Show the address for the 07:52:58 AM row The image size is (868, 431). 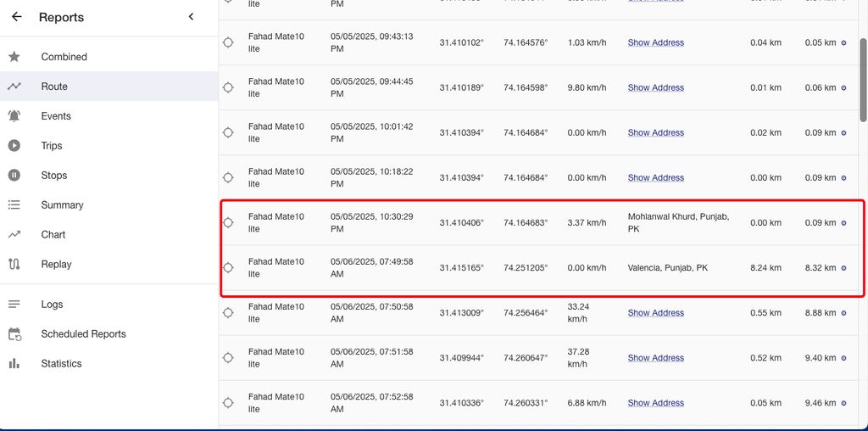[655, 403]
